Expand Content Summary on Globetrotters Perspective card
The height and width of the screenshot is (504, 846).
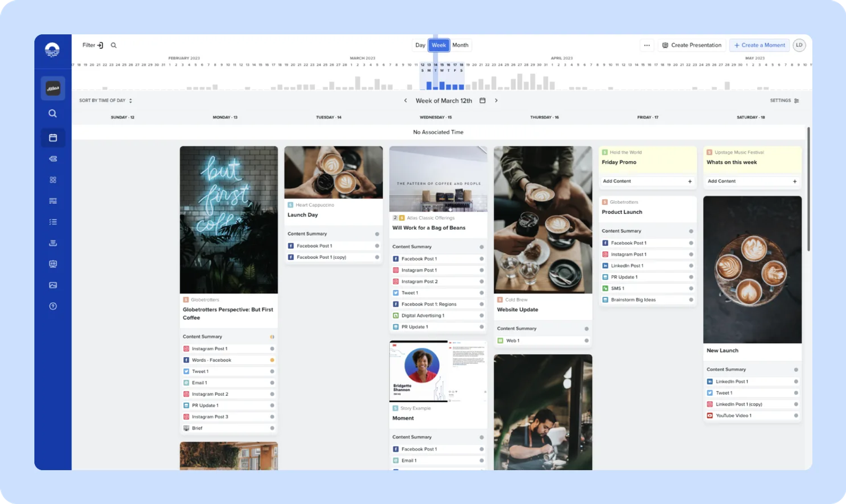click(228, 337)
